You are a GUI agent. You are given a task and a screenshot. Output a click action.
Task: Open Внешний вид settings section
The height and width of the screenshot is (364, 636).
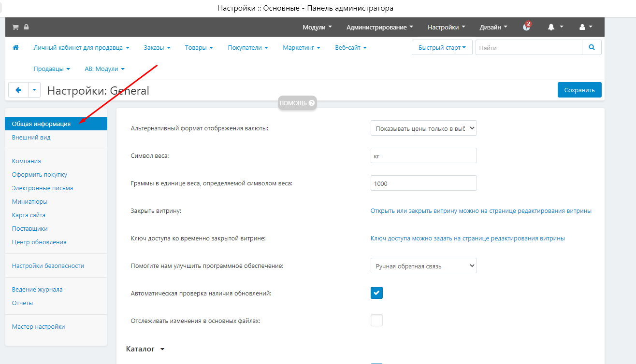click(x=31, y=137)
